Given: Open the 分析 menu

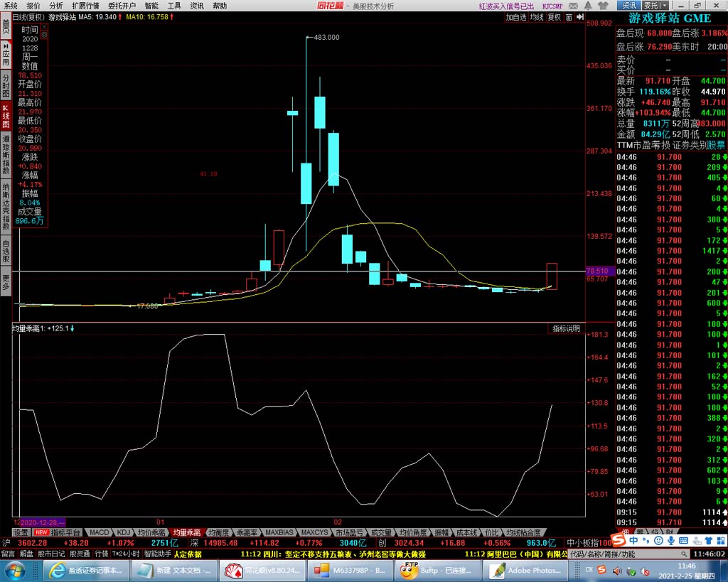Looking at the screenshot, I should (55, 6).
